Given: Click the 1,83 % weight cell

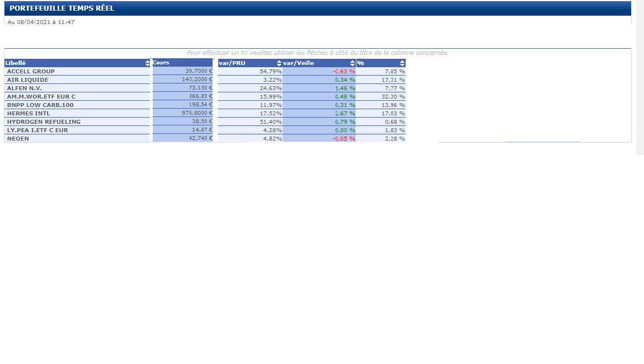Looking at the screenshot, I should [x=380, y=130].
